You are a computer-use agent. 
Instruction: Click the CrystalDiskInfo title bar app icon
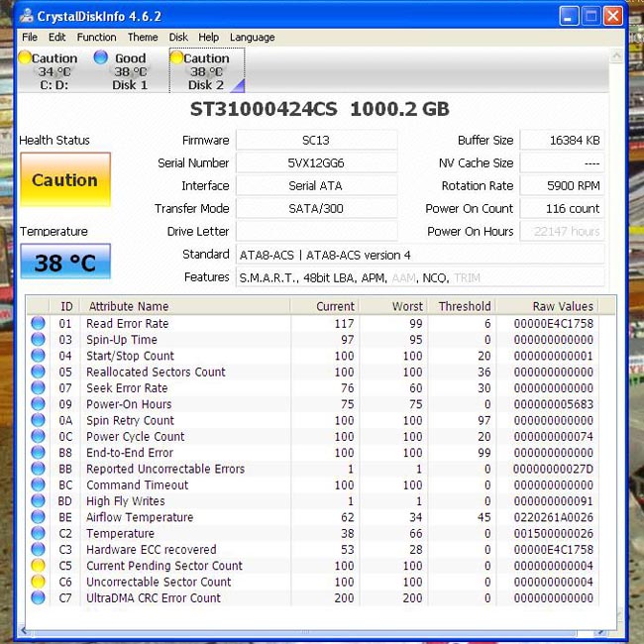[x=27, y=16]
